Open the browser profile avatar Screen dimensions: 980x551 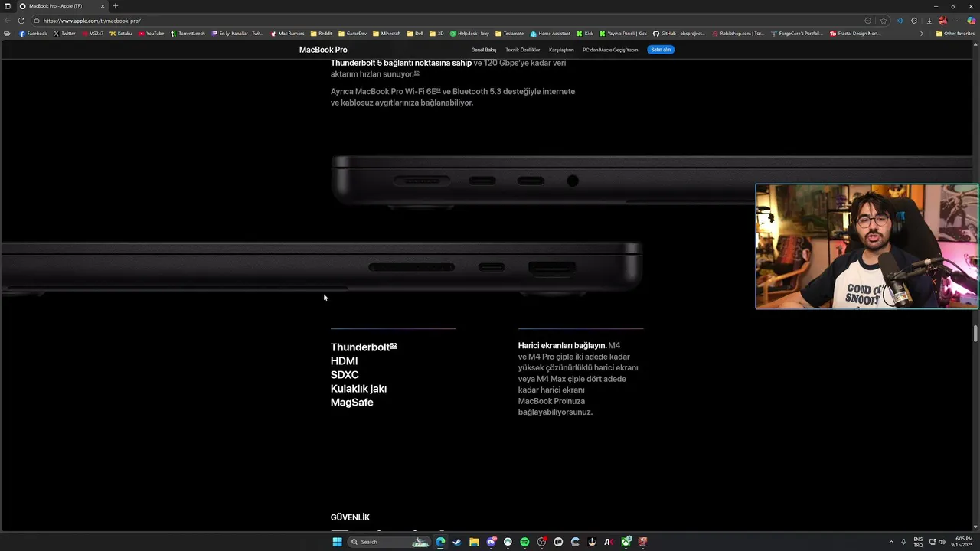942,21
